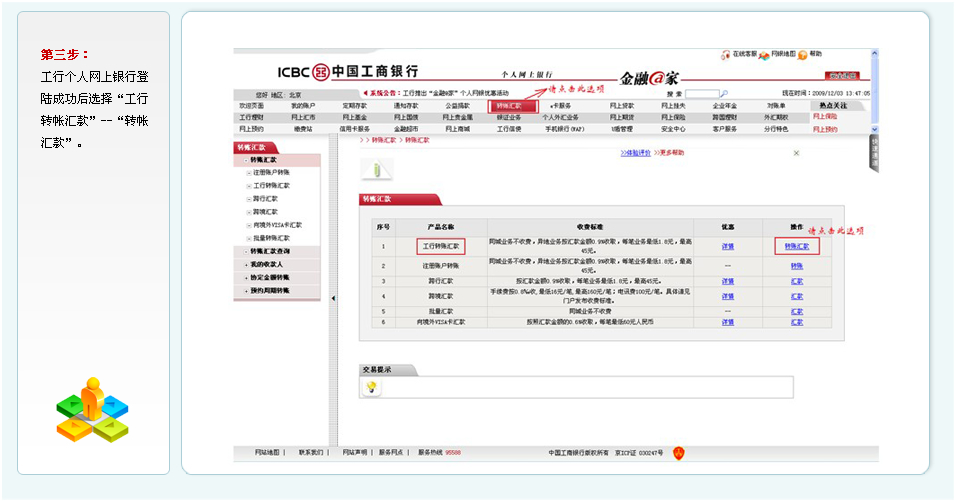The width and height of the screenshot is (956, 501).
Task: Open 缴费站 menu item
Action: point(303,129)
